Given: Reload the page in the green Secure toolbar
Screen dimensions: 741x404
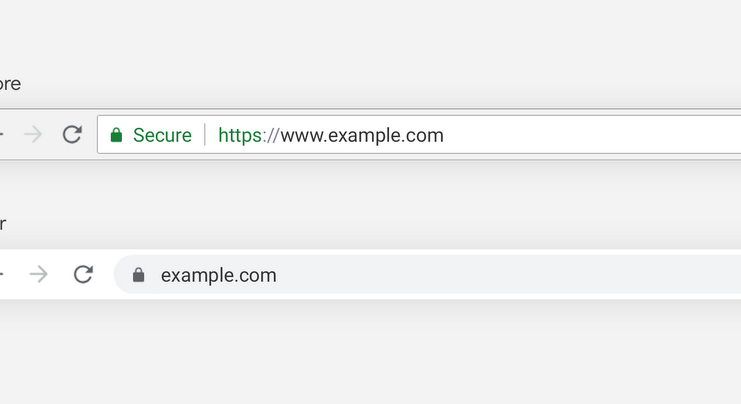Looking at the screenshot, I should (x=72, y=134).
